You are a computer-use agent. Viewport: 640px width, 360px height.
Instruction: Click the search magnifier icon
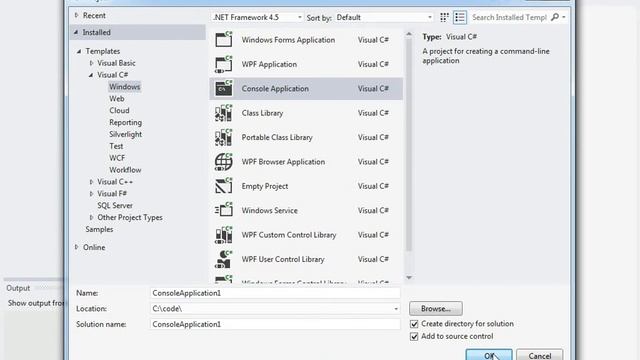click(x=555, y=17)
